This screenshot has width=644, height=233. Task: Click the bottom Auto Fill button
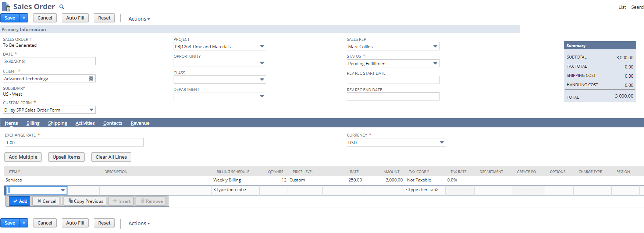point(75,223)
